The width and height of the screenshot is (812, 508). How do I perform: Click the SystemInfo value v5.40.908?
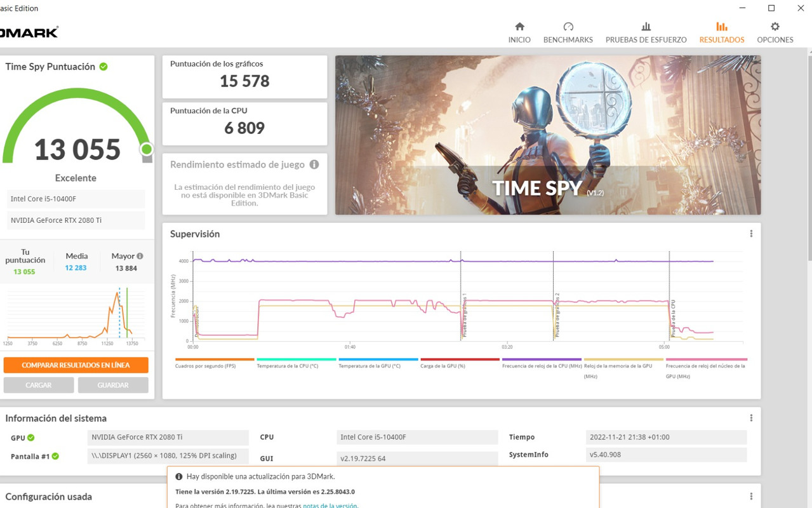coord(666,455)
